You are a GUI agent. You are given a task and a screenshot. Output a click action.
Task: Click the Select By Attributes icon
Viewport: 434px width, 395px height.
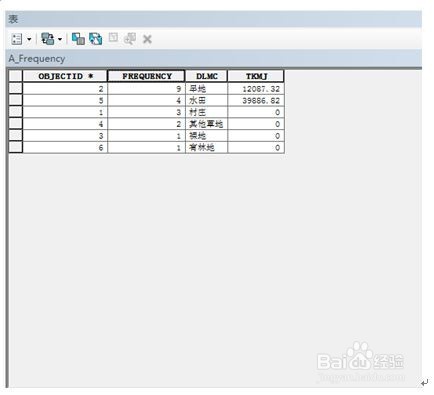point(78,39)
